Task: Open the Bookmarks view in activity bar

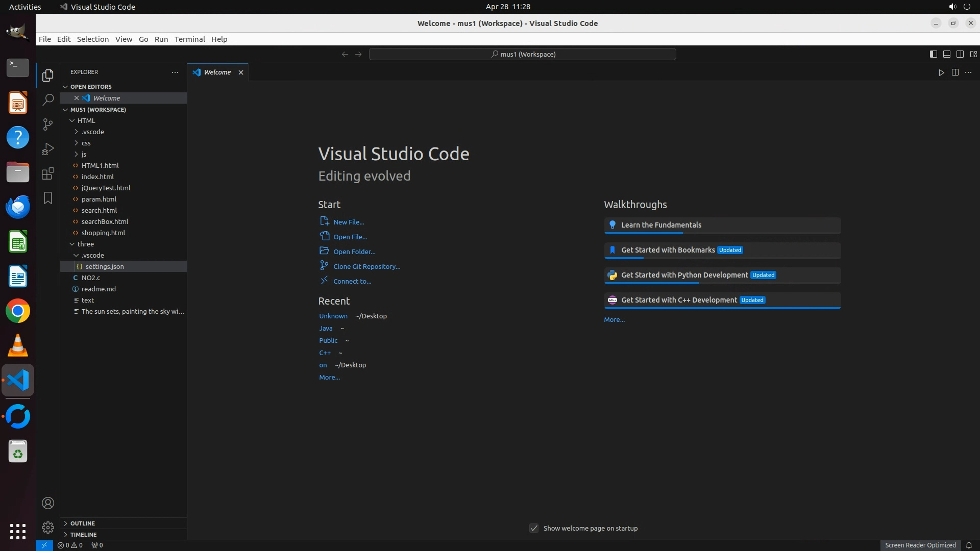Action: pyautogui.click(x=48, y=198)
